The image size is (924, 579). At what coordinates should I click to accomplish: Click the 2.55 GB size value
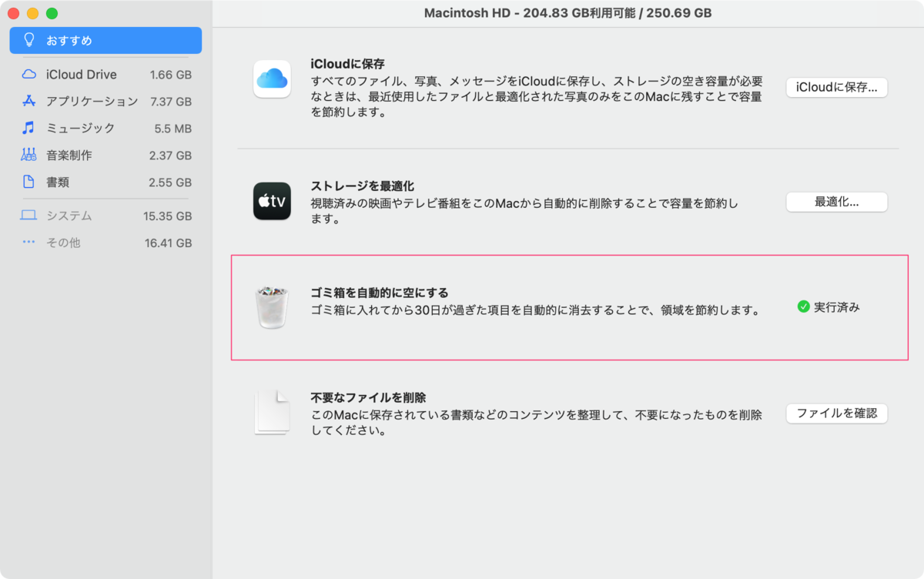coord(171,182)
